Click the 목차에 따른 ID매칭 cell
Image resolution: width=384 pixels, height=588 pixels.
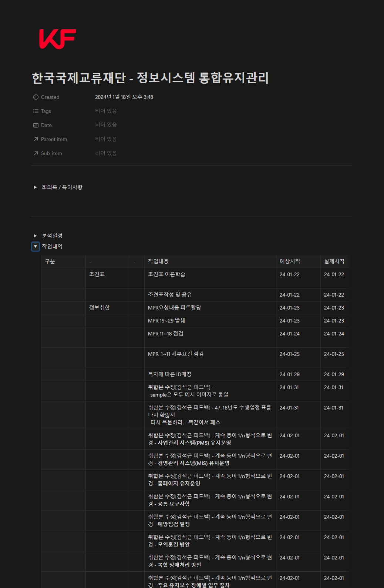point(210,374)
